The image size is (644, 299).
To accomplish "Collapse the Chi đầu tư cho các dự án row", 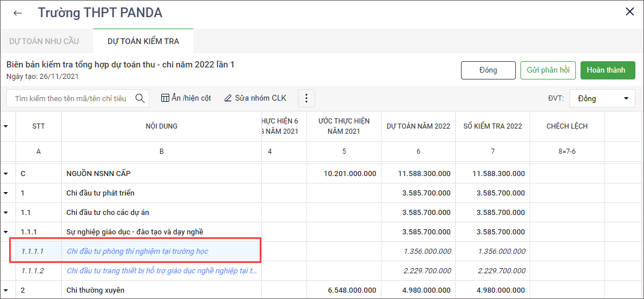I will [x=6, y=213].
